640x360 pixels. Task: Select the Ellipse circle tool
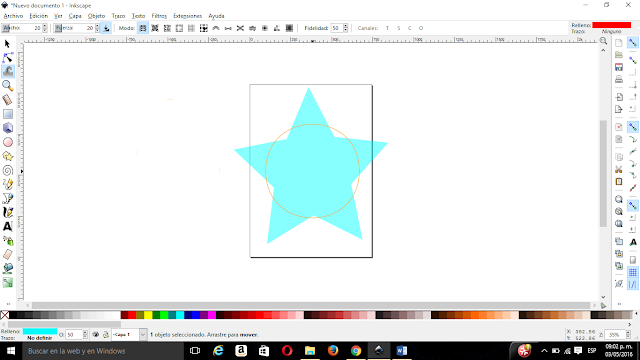coord(7,142)
